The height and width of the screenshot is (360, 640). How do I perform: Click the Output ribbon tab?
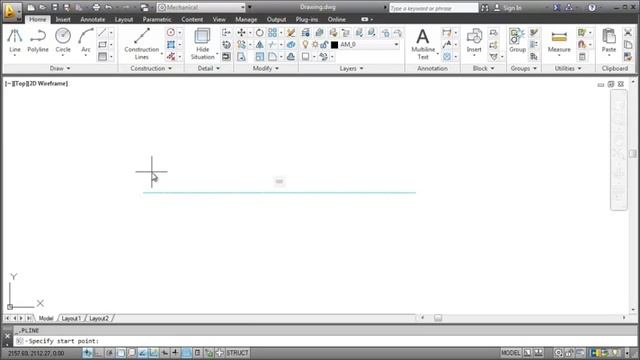276,19
